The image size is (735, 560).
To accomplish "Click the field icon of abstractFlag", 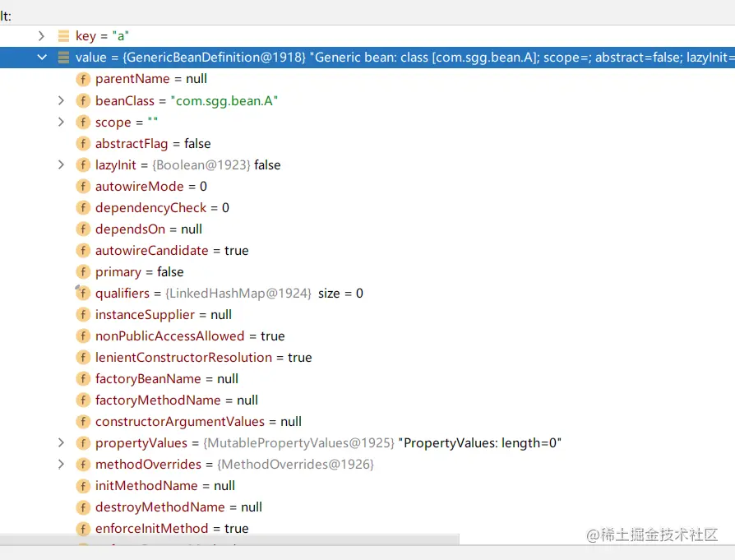I will point(83,144).
